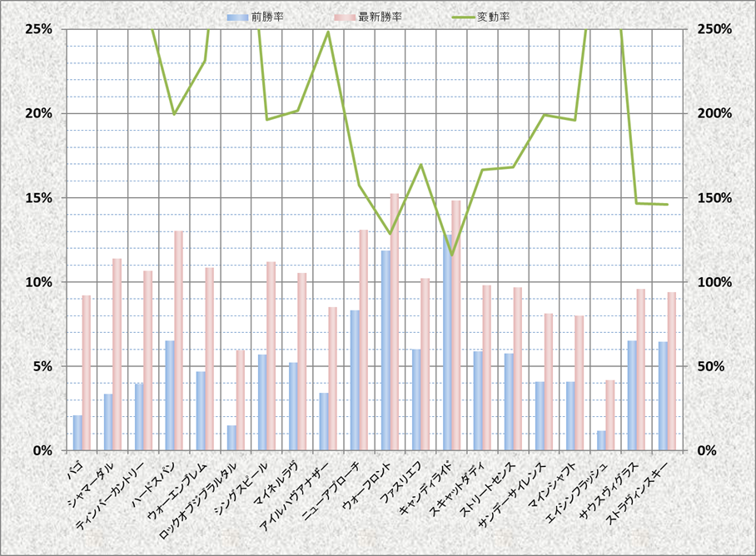Click the pink bar for シャマーダル
The height and width of the screenshot is (556, 756).
117,355
